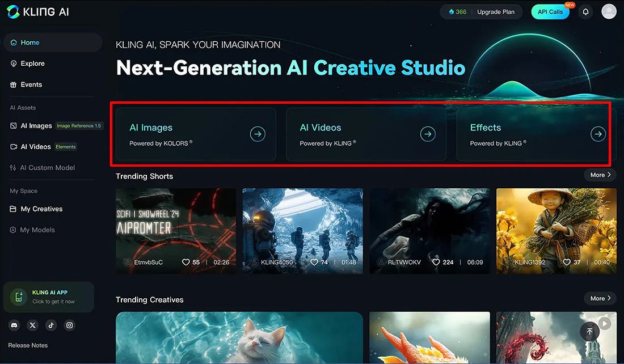The width and height of the screenshot is (624, 364).
Task: Like the KLING1392 short with heart icon
Action: click(567, 262)
